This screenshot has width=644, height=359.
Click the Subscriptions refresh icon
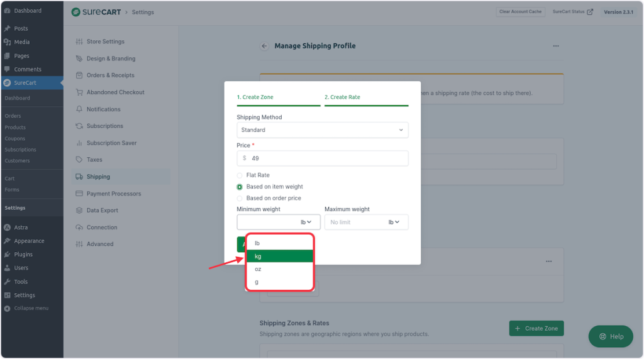click(x=79, y=126)
